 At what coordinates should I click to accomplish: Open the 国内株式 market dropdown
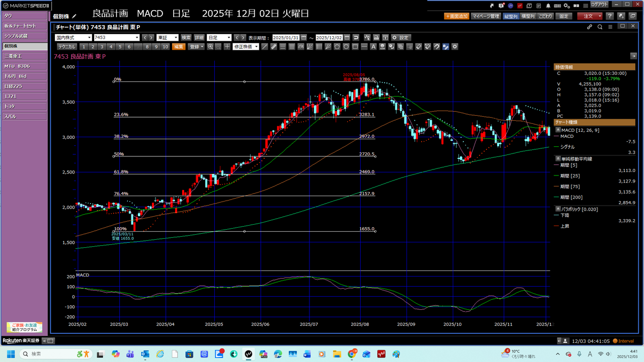73,38
